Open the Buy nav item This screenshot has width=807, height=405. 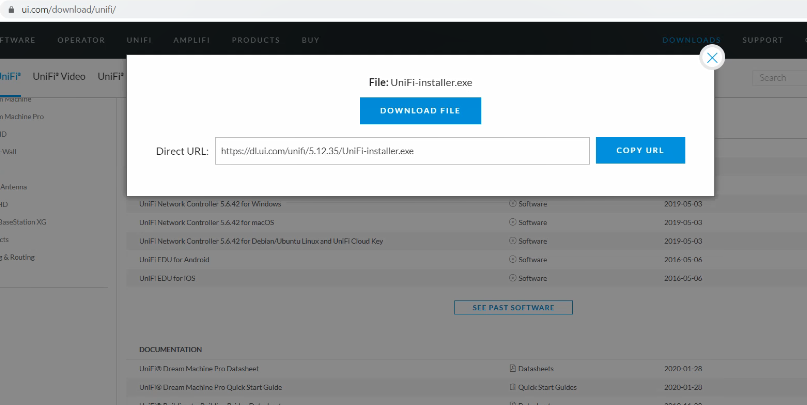point(310,40)
